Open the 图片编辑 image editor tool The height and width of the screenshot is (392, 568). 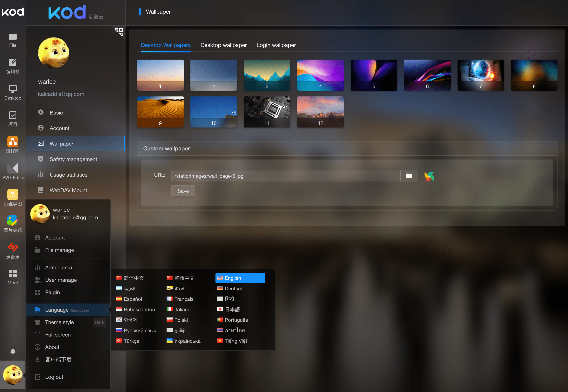tap(13, 224)
